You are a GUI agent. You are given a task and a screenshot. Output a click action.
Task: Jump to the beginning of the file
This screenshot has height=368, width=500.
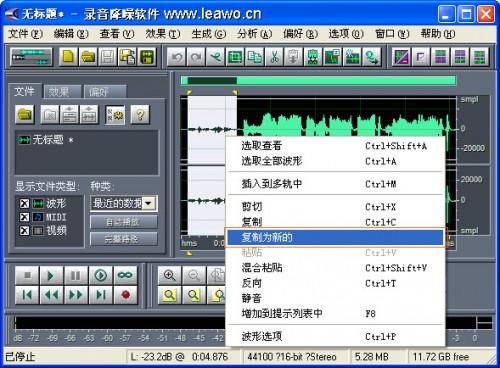(x=27, y=295)
